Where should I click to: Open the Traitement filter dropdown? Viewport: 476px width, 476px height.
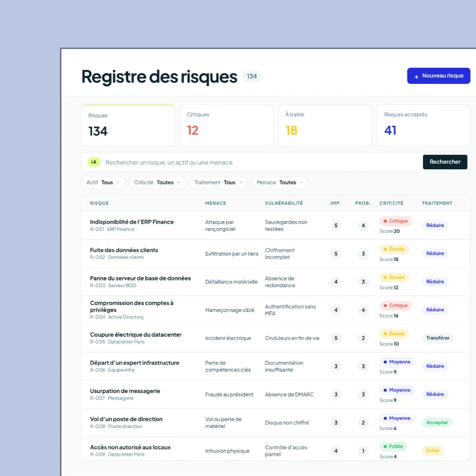tap(218, 182)
